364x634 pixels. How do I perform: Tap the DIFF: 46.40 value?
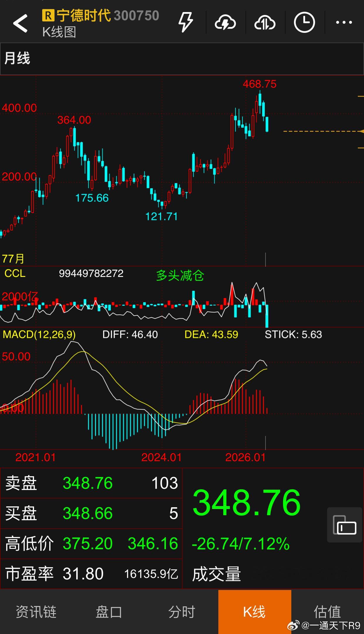pyautogui.click(x=130, y=334)
